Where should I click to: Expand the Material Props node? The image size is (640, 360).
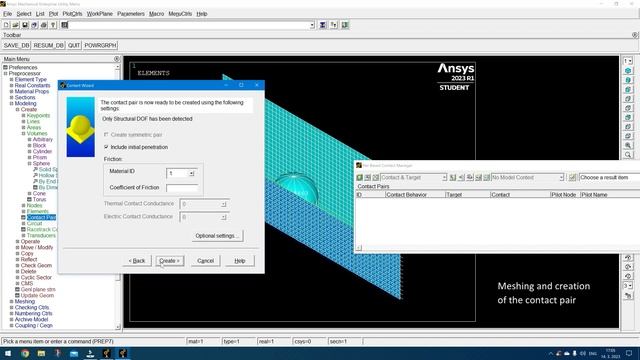click(12, 91)
